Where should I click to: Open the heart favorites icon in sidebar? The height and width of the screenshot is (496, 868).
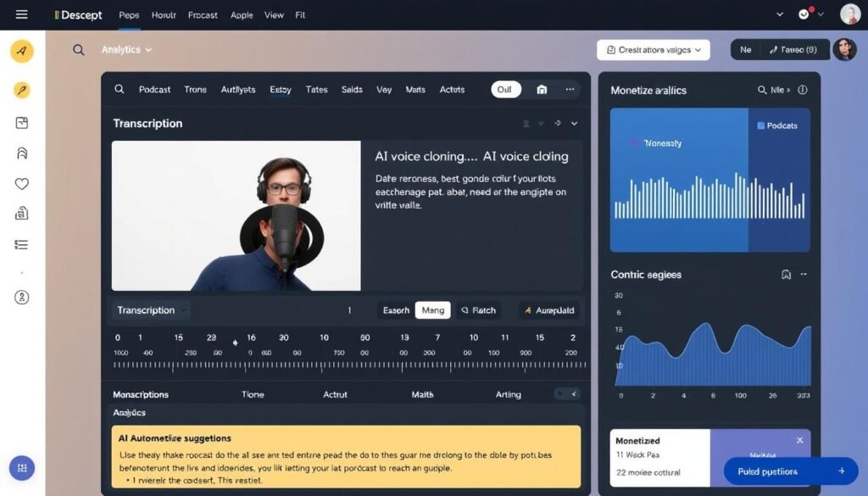[x=22, y=183]
